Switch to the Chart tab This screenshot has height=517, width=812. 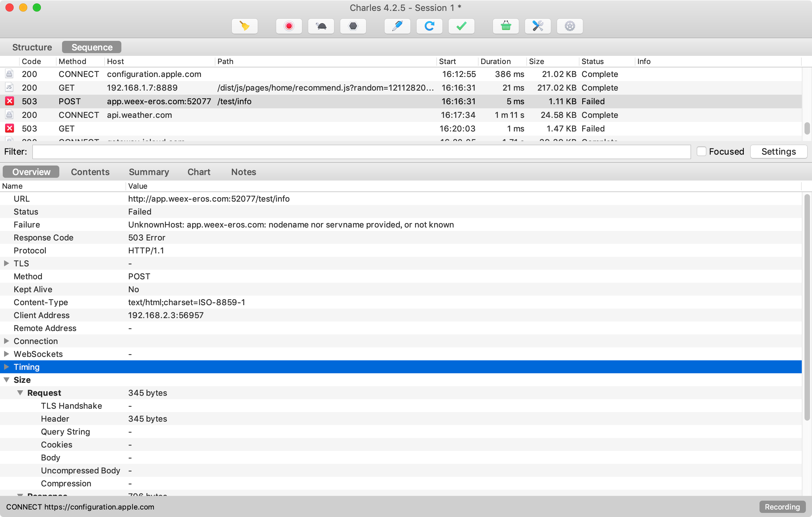199,172
